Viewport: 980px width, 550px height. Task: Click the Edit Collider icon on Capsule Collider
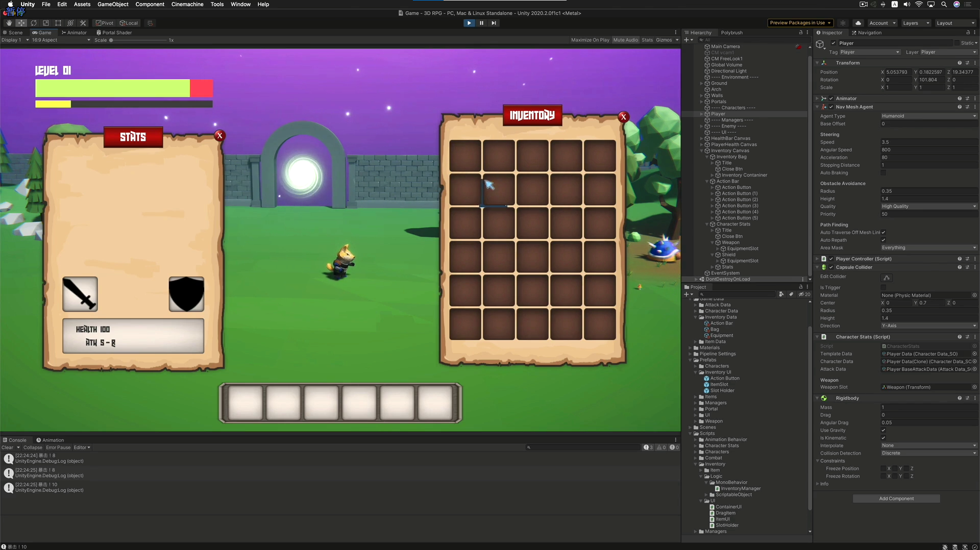coord(887,278)
